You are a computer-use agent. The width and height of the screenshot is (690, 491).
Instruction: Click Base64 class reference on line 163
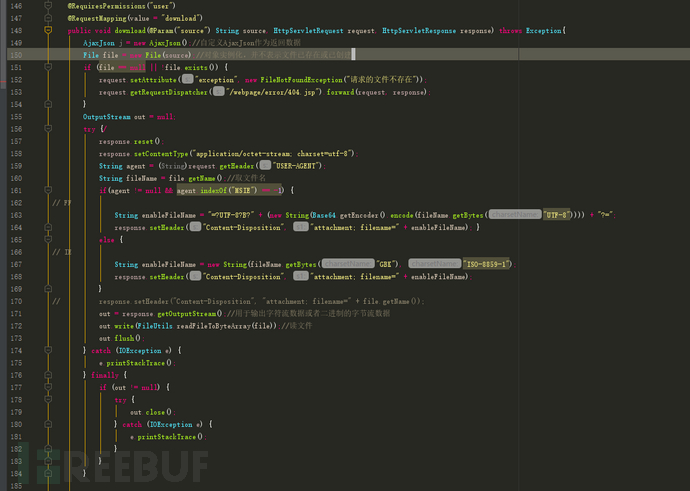pyautogui.click(x=323, y=215)
